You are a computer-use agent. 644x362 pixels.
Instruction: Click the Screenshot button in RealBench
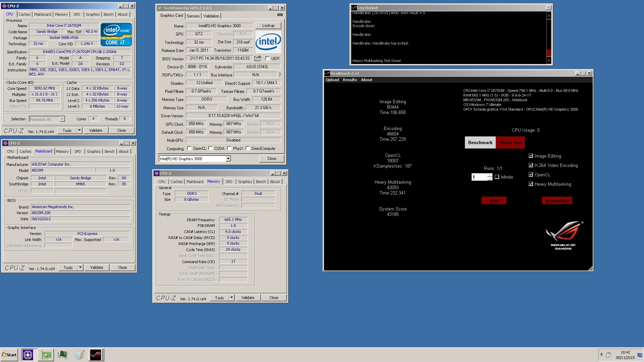coord(557,201)
